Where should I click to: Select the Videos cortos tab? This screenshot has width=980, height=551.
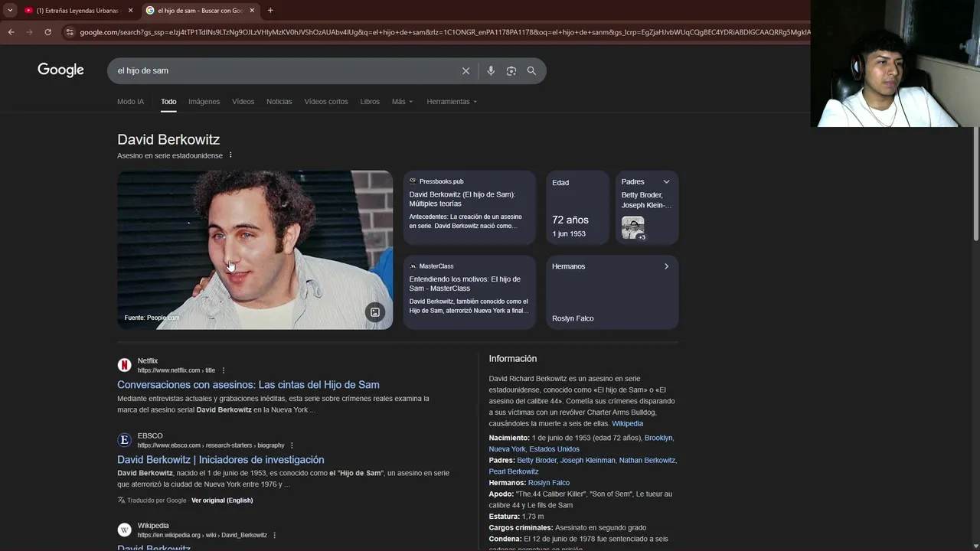click(x=326, y=102)
